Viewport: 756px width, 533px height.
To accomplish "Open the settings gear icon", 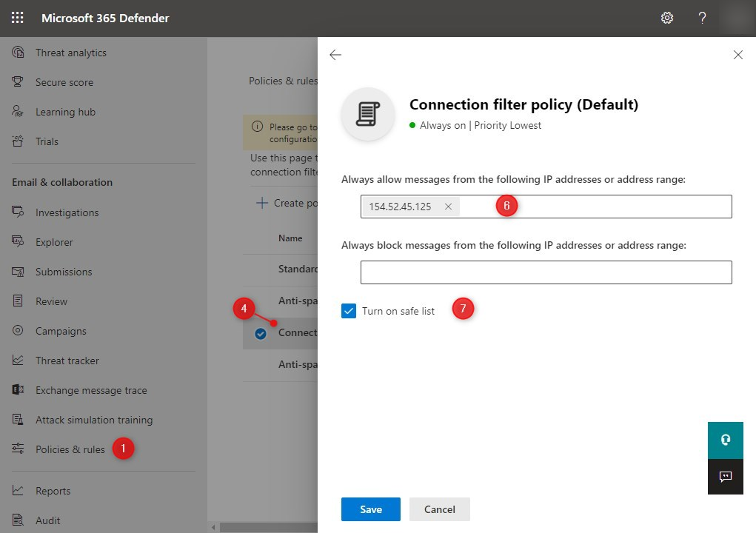I will click(667, 18).
